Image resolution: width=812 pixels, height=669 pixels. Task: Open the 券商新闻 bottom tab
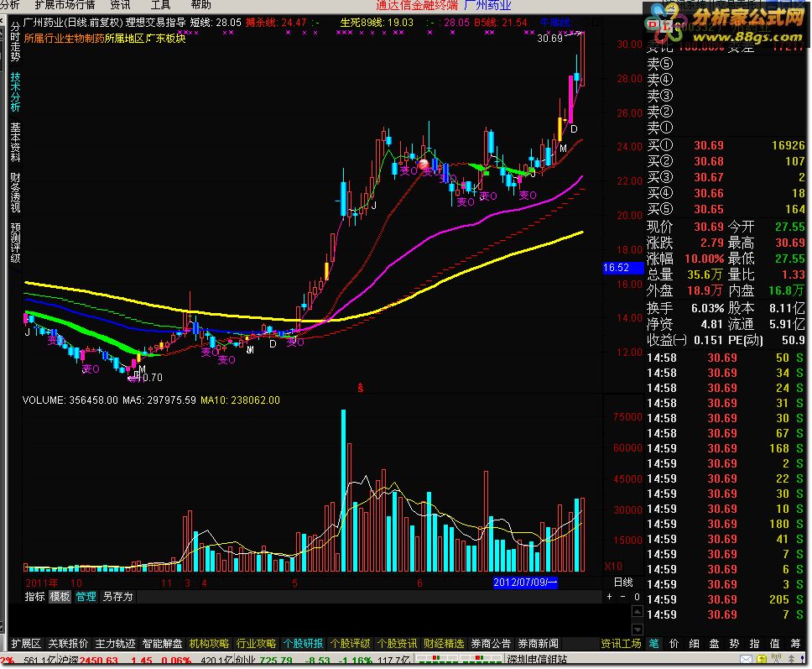click(538, 644)
